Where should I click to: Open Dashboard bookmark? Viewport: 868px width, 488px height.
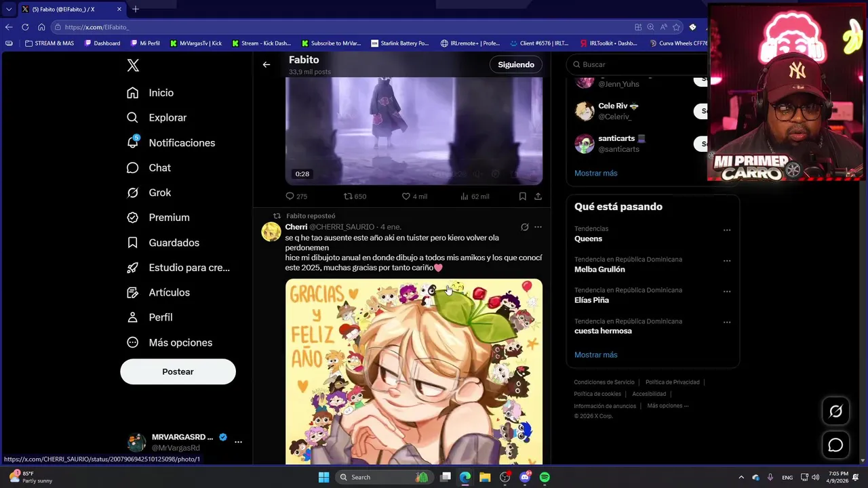(x=102, y=43)
